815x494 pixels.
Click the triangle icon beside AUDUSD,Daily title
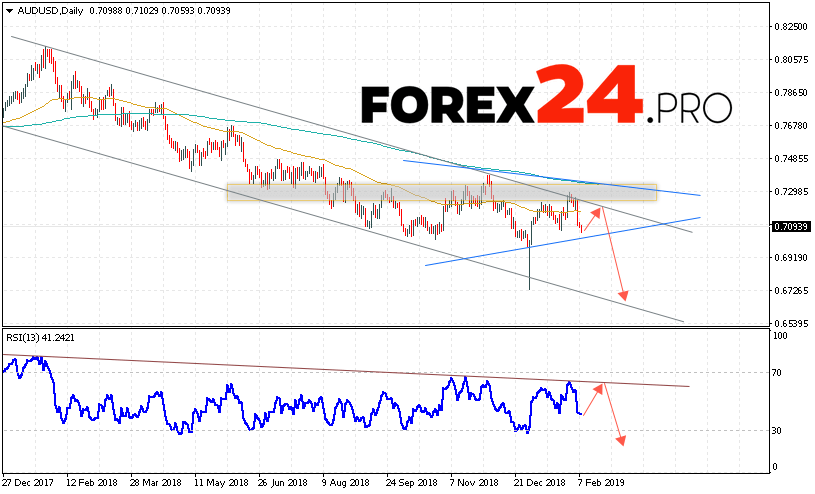tap(8, 10)
